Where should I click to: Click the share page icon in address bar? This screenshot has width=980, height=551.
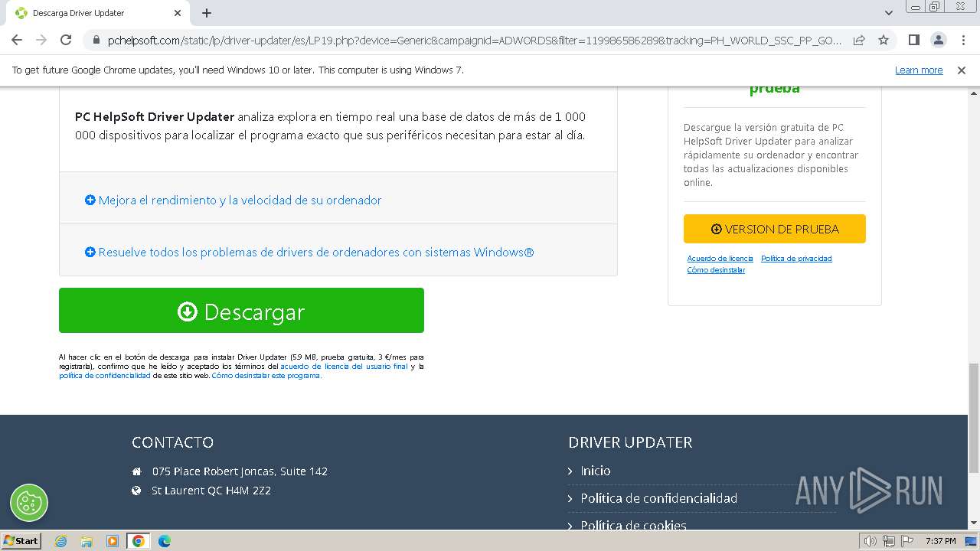point(859,40)
